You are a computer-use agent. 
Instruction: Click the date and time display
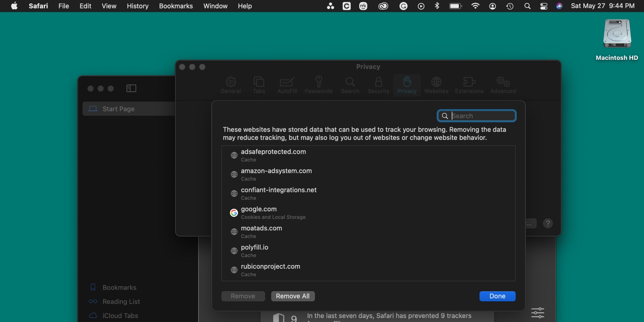[x=603, y=6]
